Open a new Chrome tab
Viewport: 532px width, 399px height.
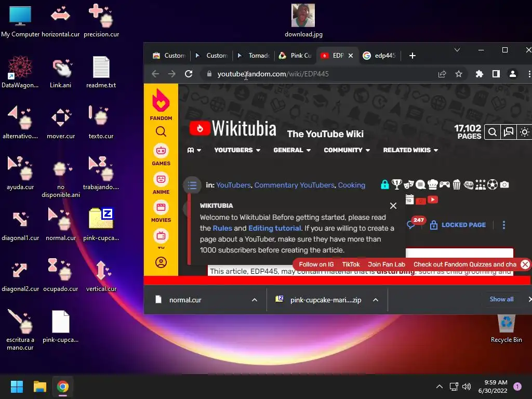coord(412,56)
